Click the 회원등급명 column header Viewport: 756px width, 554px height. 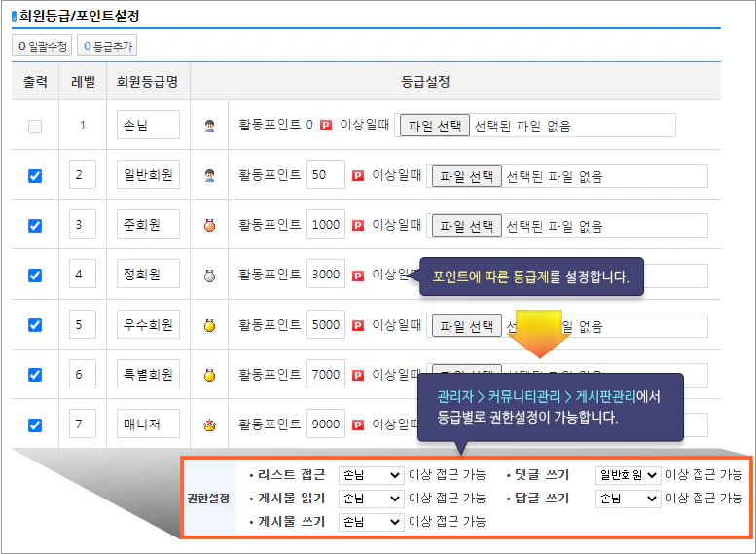pos(148,81)
